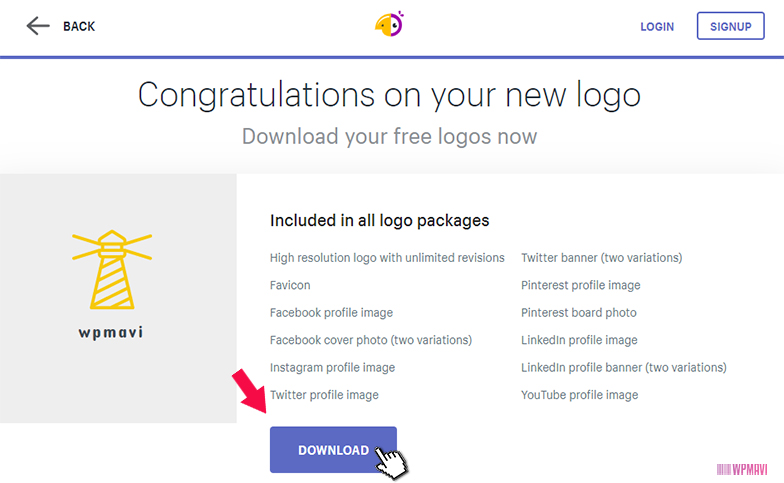Click the WPMAVI watermark logo
The height and width of the screenshot is (483, 784).
click(x=742, y=469)
